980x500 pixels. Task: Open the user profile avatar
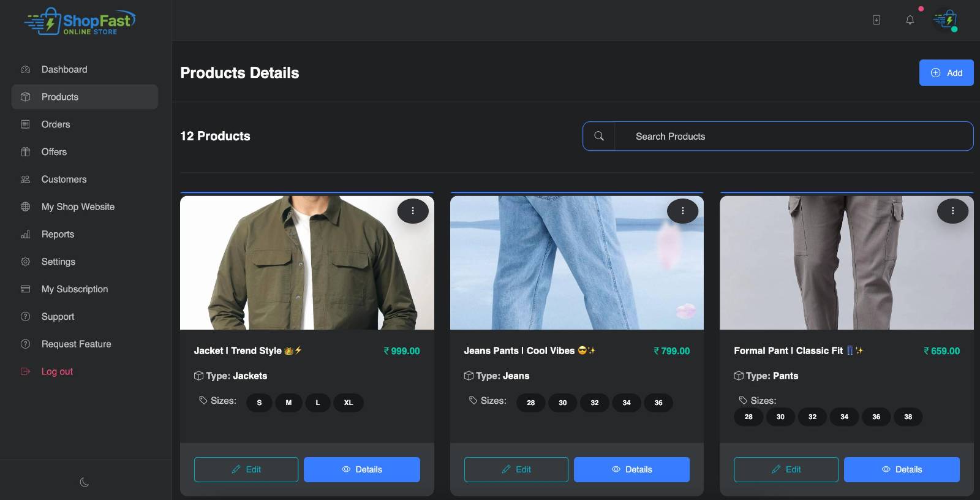[x=945, y=20]
